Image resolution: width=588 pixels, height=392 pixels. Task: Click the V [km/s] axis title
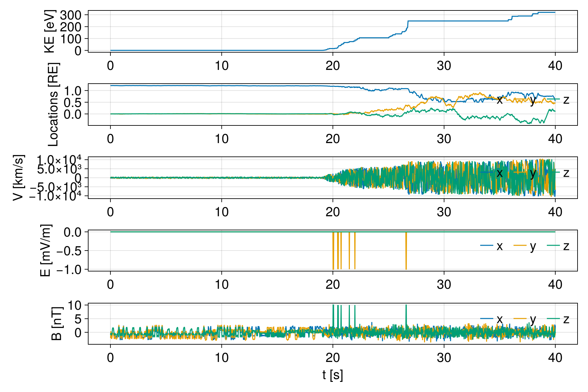(19, 178)
